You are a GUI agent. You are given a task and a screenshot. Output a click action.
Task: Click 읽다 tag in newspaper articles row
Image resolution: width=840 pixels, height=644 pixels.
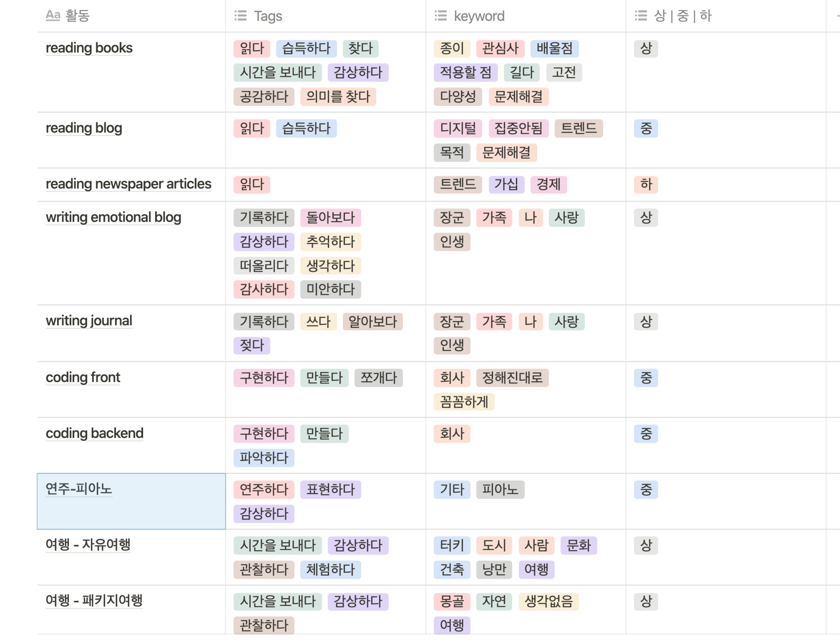252,184
